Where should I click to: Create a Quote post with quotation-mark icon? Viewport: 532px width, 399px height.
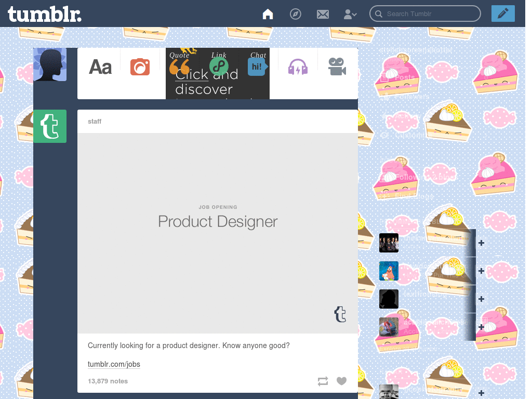pos(179,66)
